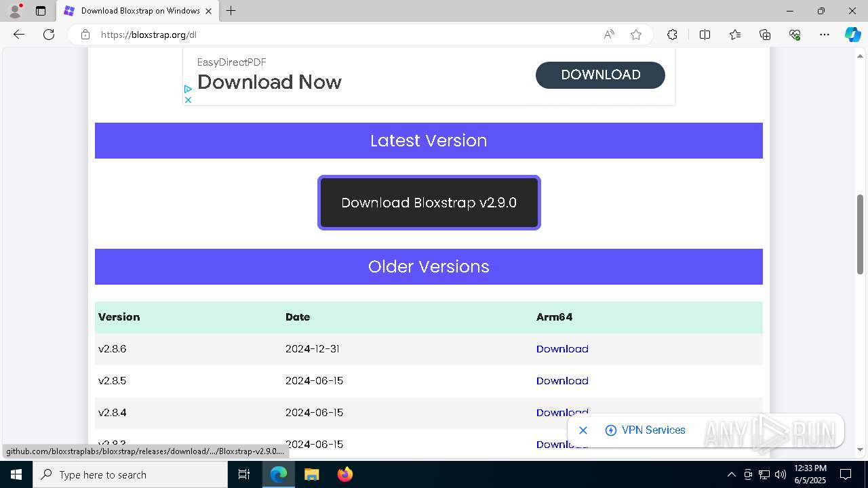The width and height of the screenshot is (868, 488).
Task: Show hidden system tray icons
Action: pos(731,474)
